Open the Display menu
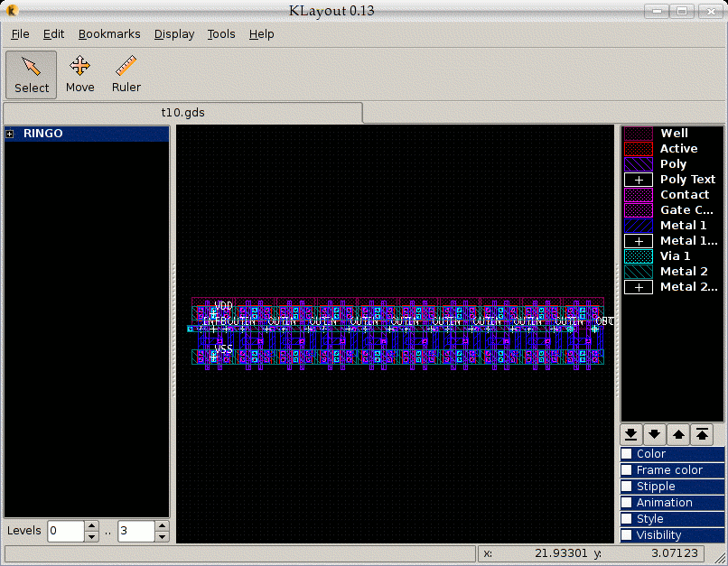The width and height of the screenshot is (728, 566). pos(173,34)
